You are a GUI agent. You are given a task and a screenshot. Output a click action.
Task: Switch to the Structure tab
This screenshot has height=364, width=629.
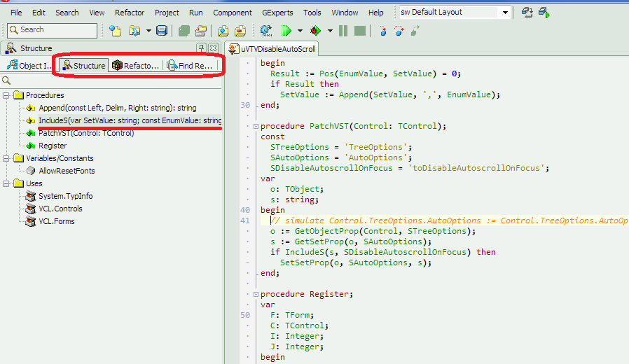click(84, 65)
